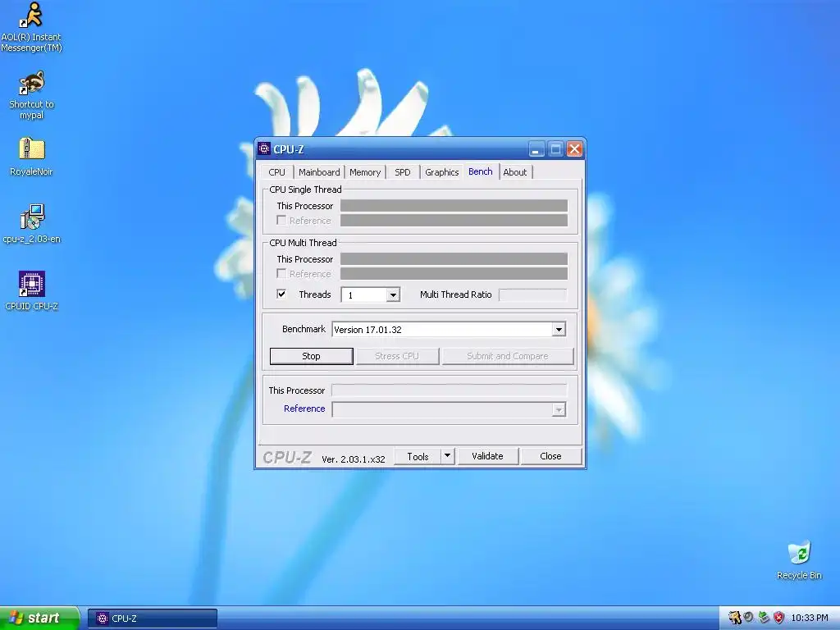Select the Recycle Bin icon
The height and width of the screenshot is (630, 840).
[x=799, y=560]
